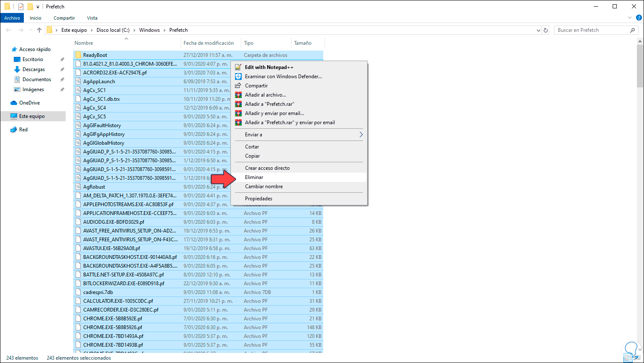Click the new folder icon in title bar
This screenshot has height=363, width=644.
coord(30,7)
